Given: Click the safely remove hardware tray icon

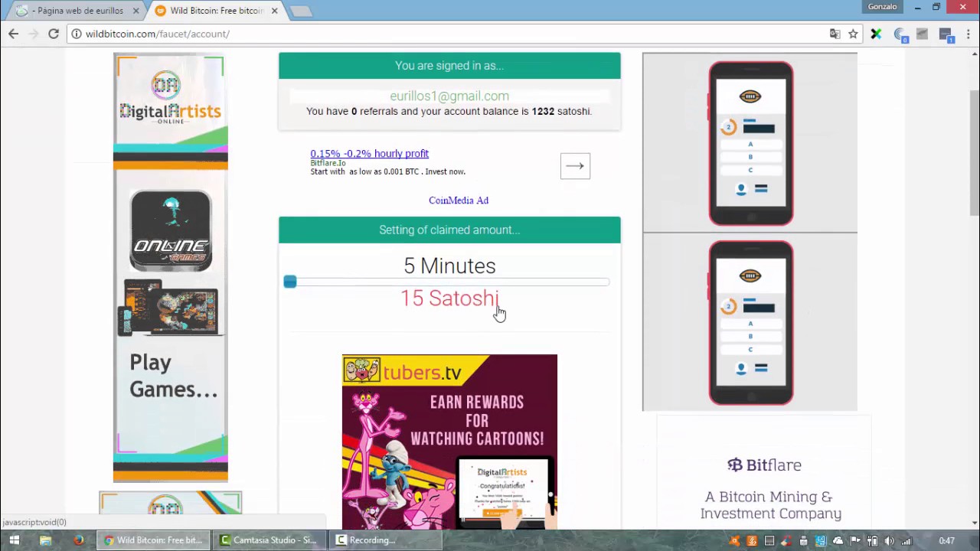Looking at the screenshot, I should pos(803,540).
